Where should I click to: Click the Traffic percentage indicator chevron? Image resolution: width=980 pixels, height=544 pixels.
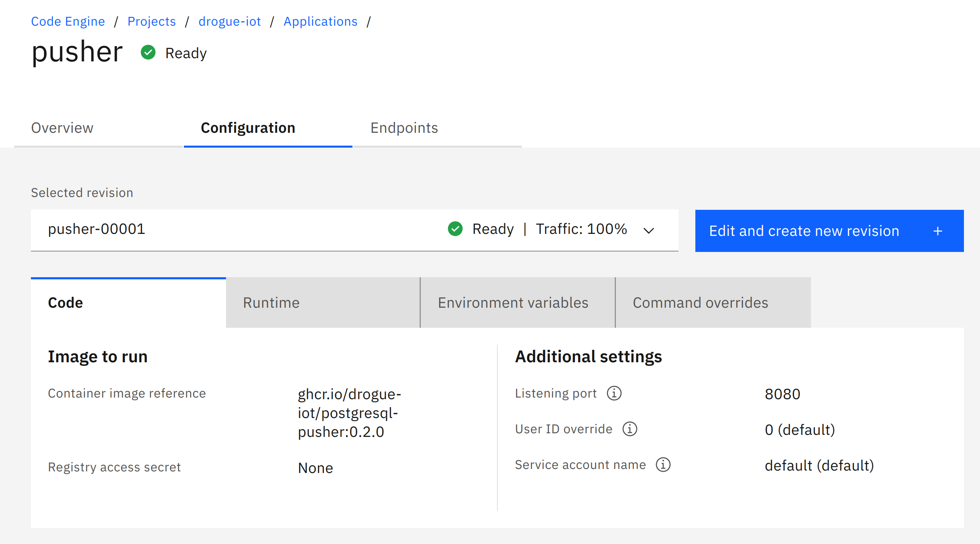point(648,230)
